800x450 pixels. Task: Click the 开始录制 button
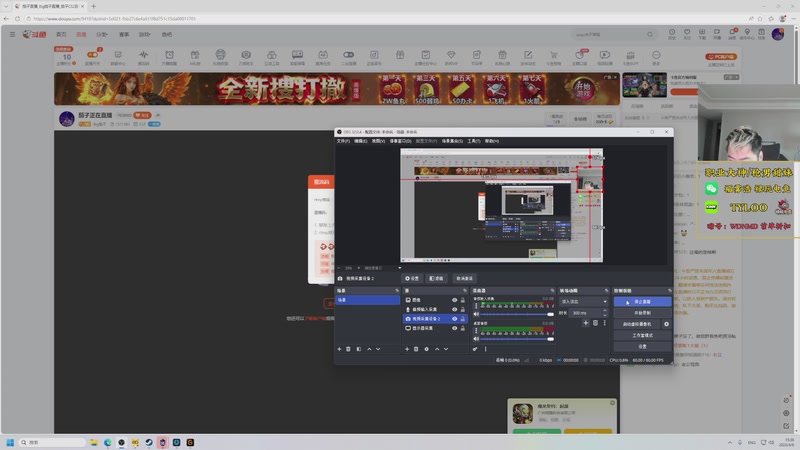(x=642, y=313)
